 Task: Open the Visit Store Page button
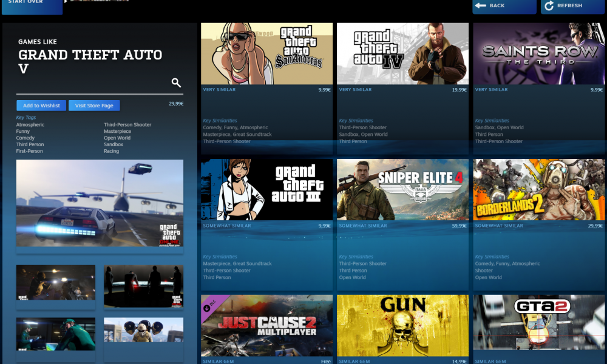tap(94, 106)
